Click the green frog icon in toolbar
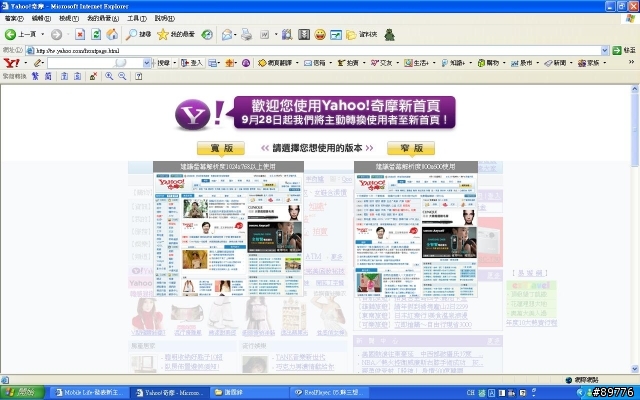 click(389, 35)
